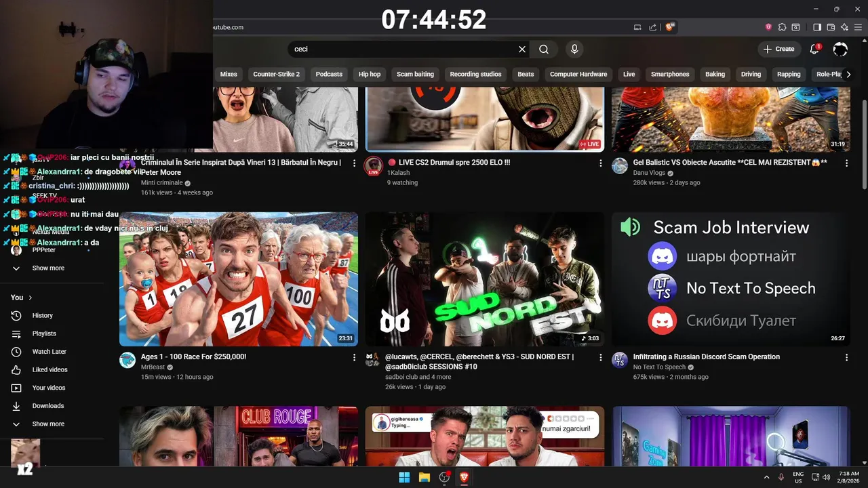
Task: Open the Windows Start button
Action: pos(404,477)
